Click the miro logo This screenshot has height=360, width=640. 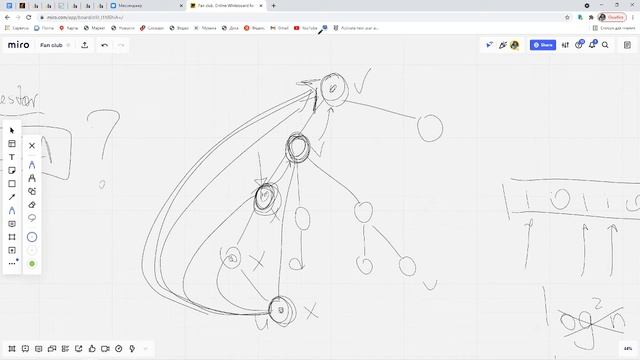[x=18, y=45]
